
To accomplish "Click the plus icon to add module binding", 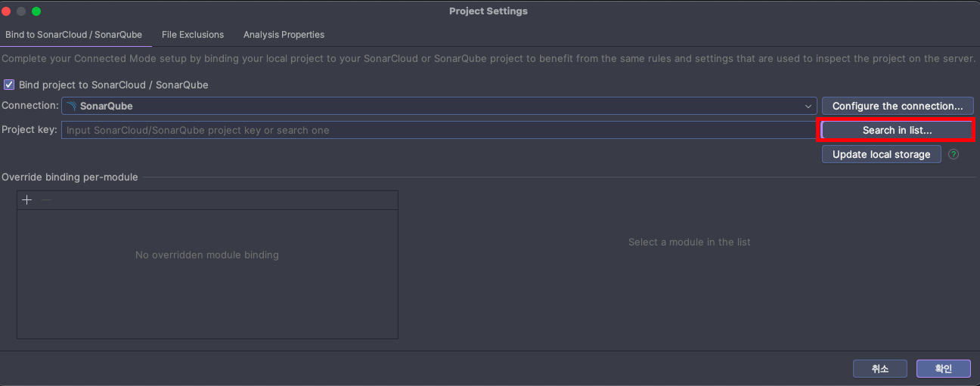I will point(27,200).
